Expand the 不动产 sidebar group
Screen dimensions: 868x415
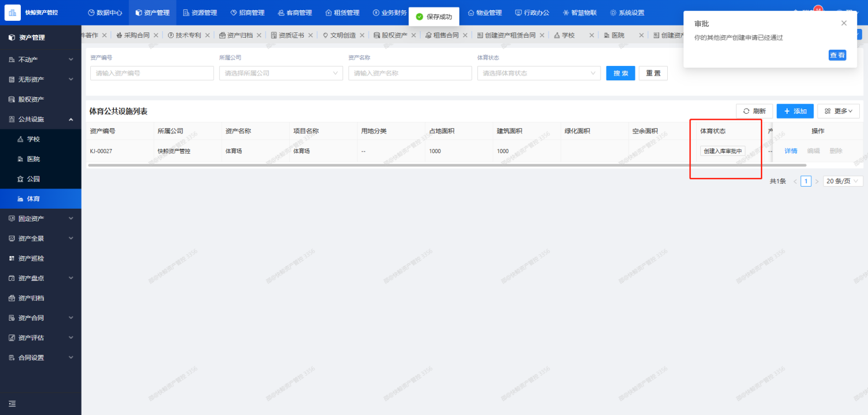coord(41,60)
